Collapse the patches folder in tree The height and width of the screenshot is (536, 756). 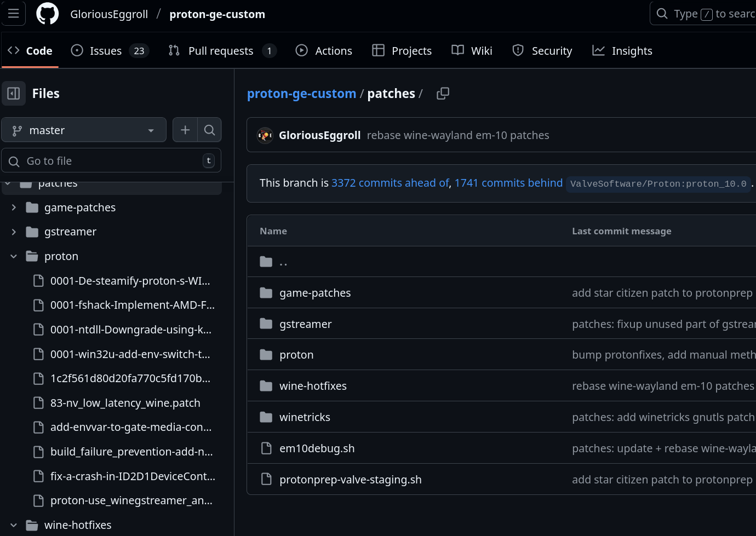pos(8,184)
